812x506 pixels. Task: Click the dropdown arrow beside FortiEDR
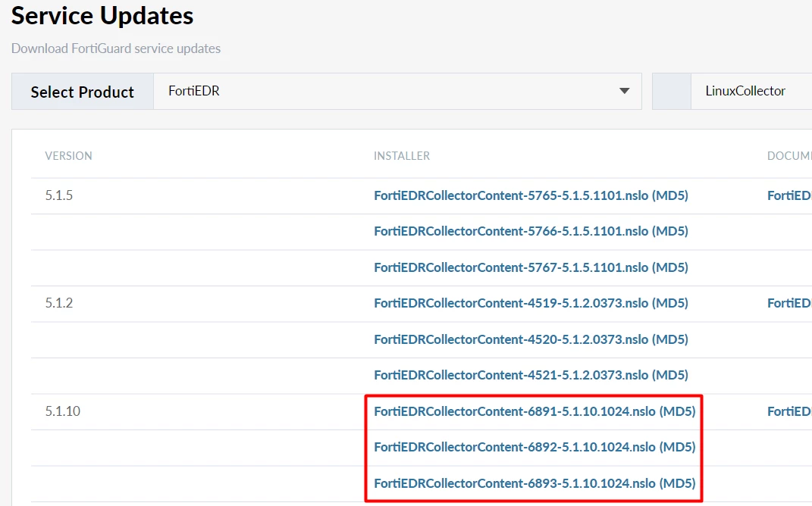coord(625,91)
